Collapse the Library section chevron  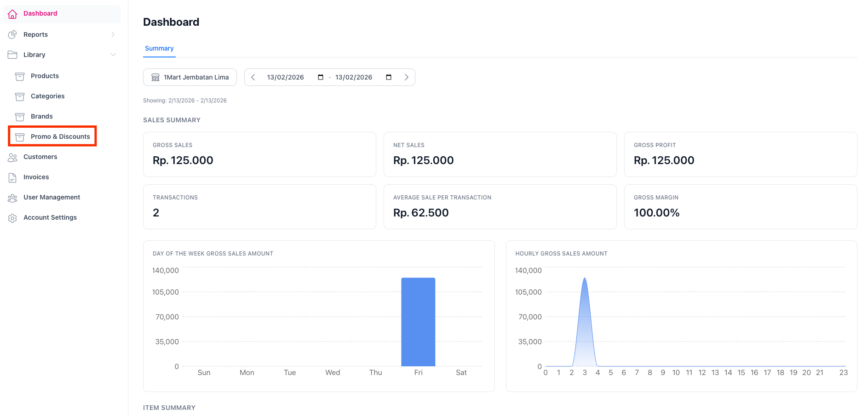click(x=113, y=55)
